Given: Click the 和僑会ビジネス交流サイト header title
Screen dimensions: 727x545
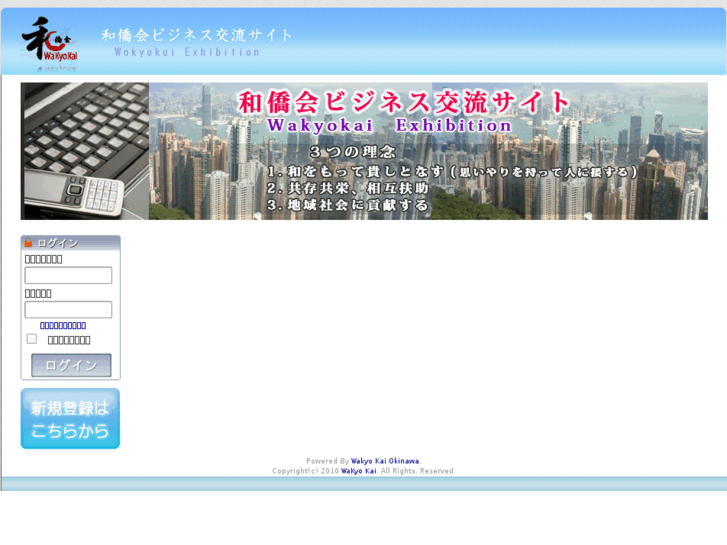Looking at the screenshot, I should [197, 35].
